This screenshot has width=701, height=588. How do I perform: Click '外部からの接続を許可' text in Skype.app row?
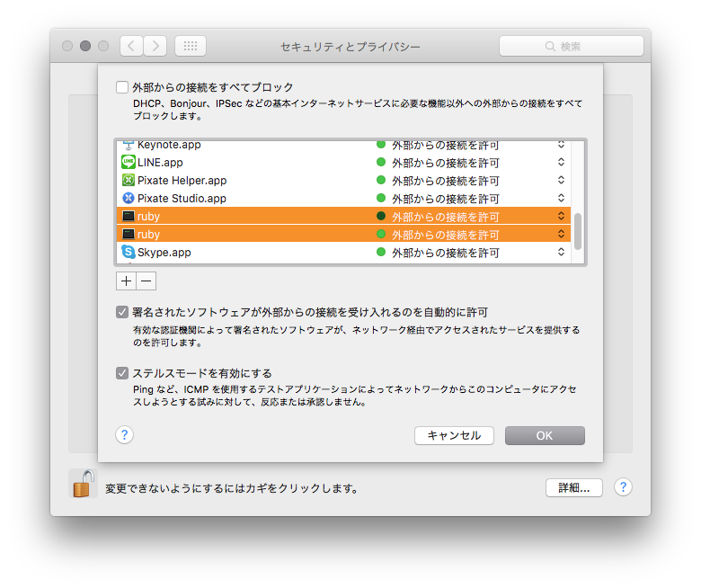click(x=445, y=253)
